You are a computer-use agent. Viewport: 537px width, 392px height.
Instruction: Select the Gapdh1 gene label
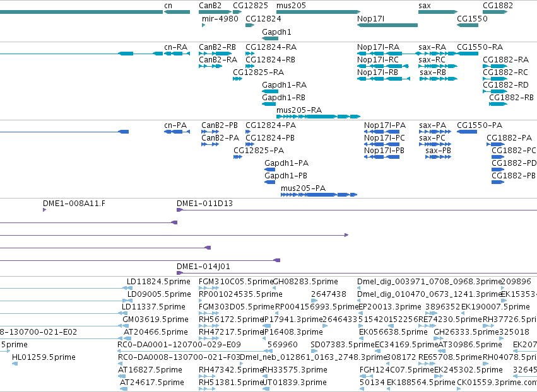pos(276,32)
